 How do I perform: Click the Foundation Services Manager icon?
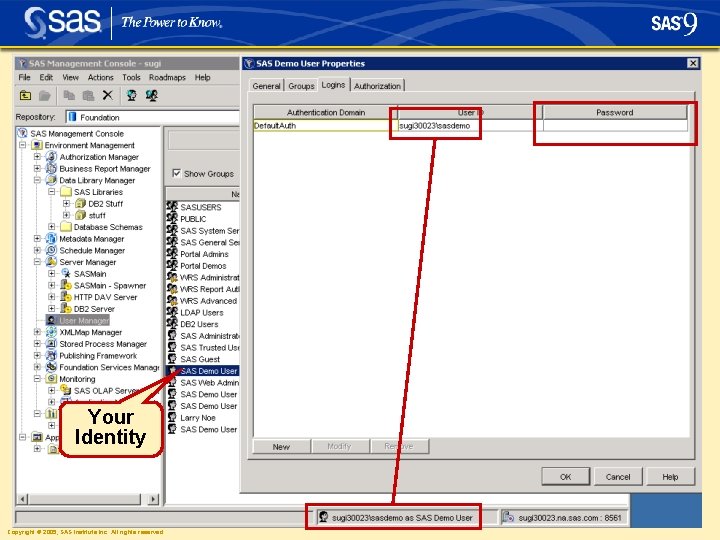point(51,367)
